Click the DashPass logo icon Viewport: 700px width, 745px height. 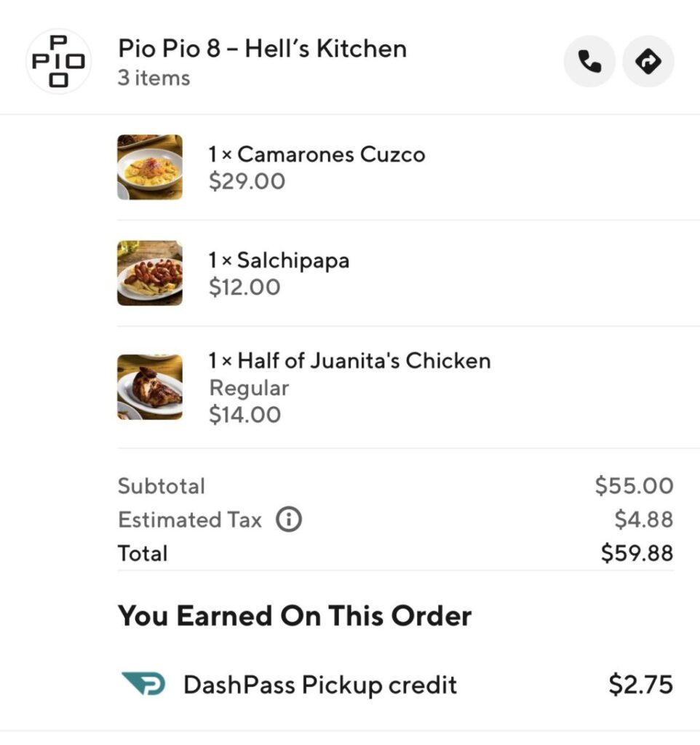point(143,685)
